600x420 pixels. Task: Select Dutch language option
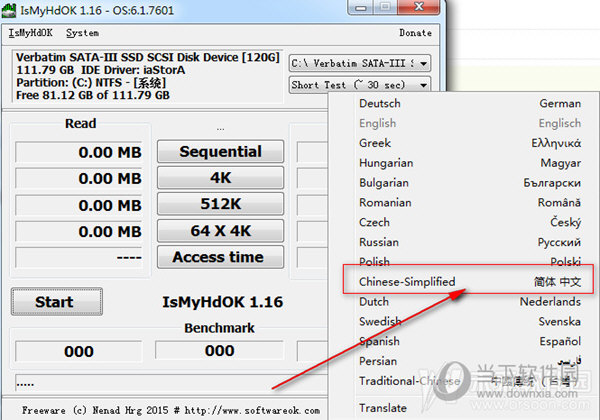point(470,301)
